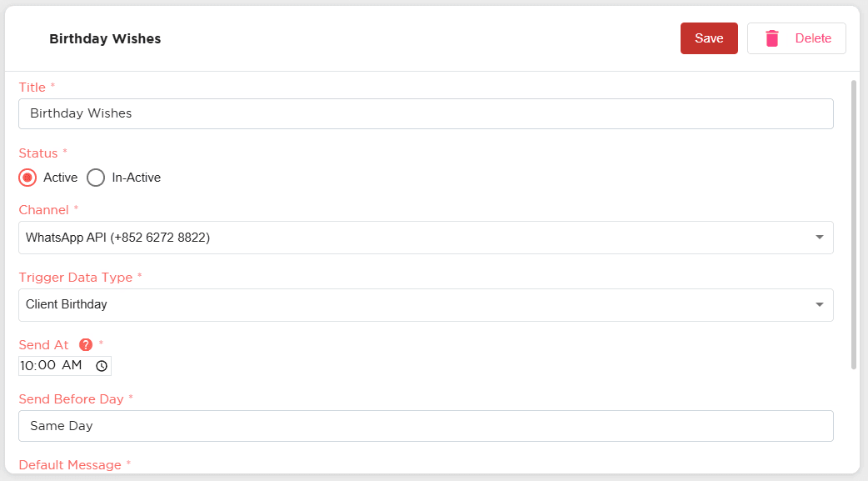Select the In-Active status radio button

96,178
